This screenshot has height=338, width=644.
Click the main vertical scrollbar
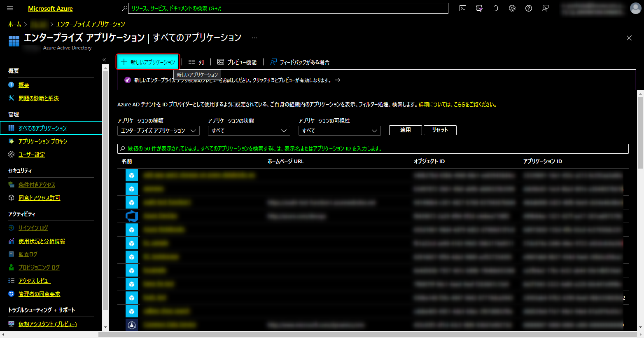(640, 132)
